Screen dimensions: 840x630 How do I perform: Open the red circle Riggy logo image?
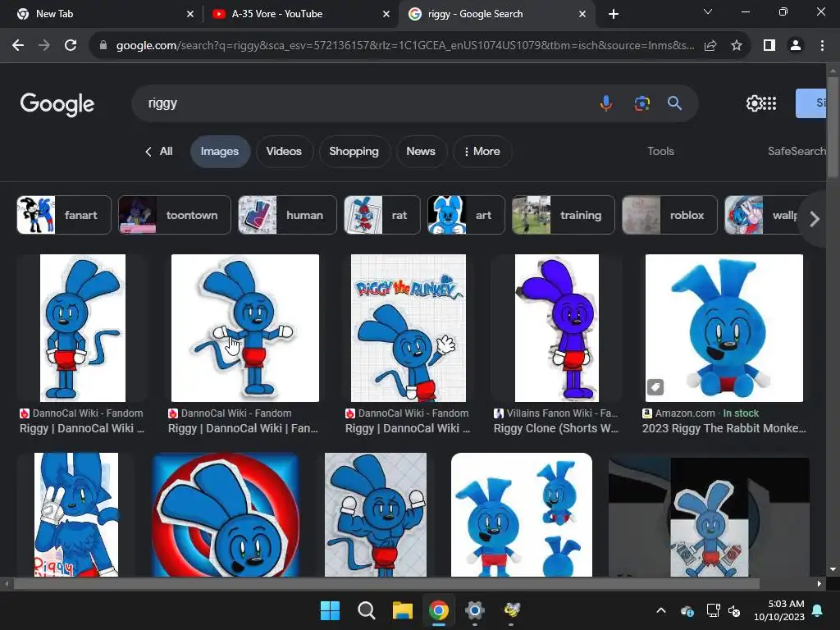pos(226,514)
